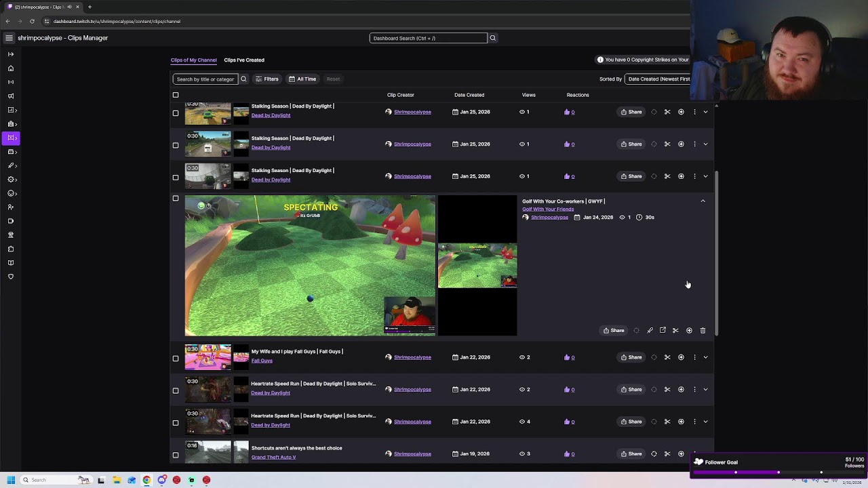868x488 pixels.
Task: Expand the Heartrate clip row with 4 views
Action: coord(705,422)
